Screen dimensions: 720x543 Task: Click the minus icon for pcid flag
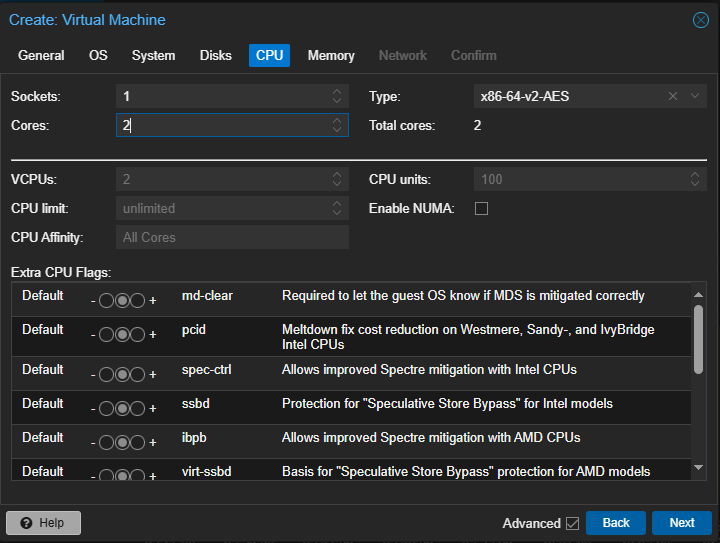[93, 336]
